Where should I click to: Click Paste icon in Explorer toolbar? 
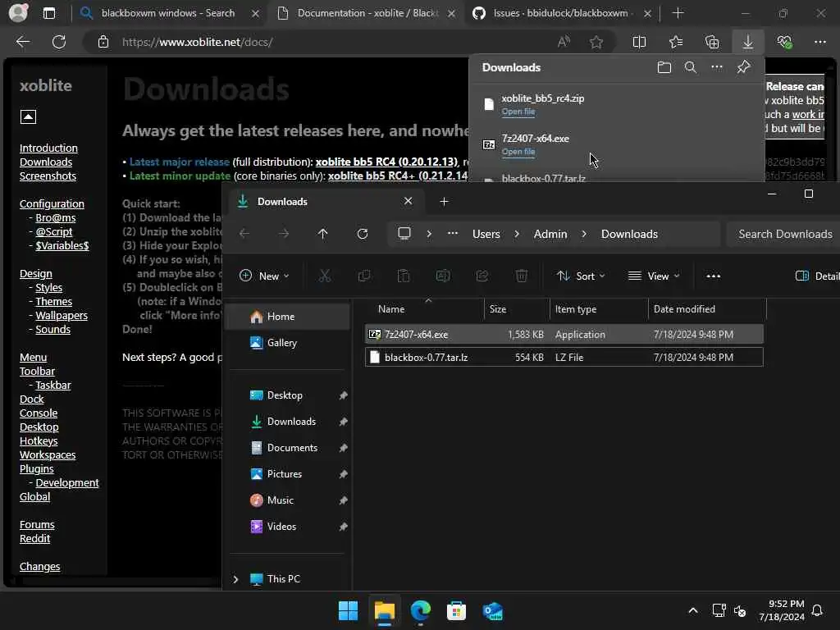(x=404, y=276)
